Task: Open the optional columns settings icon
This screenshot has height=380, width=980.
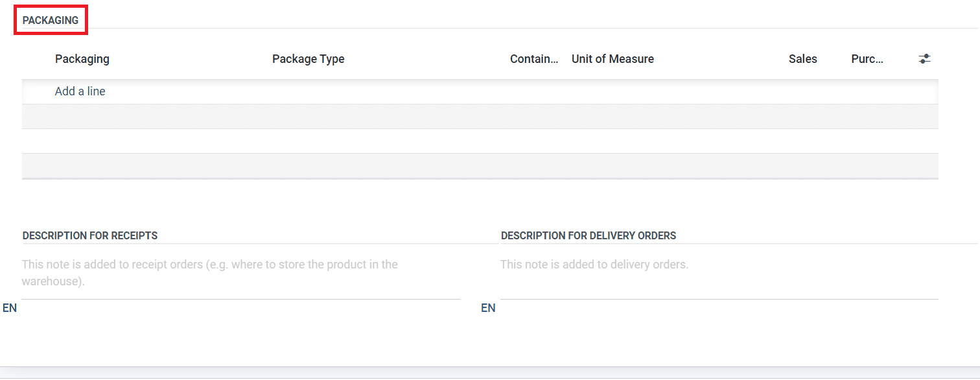Action: click(925, 59)
